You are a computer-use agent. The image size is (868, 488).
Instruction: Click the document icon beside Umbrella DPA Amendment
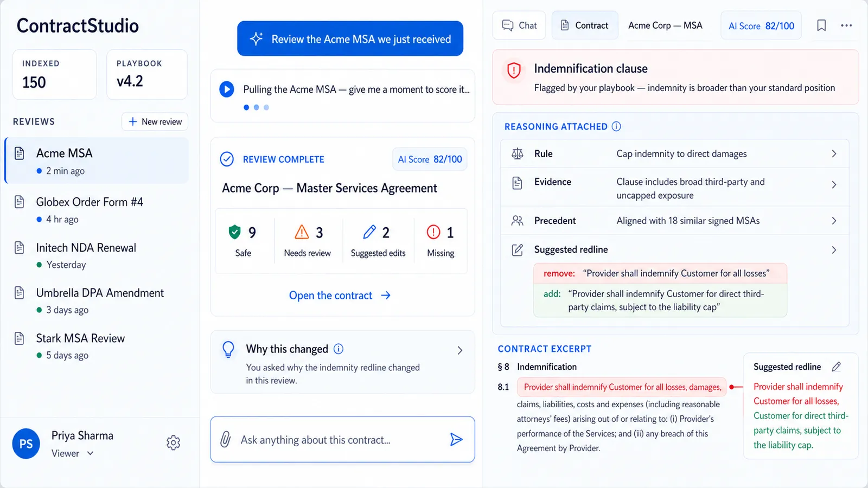click(x=20, y=293)
